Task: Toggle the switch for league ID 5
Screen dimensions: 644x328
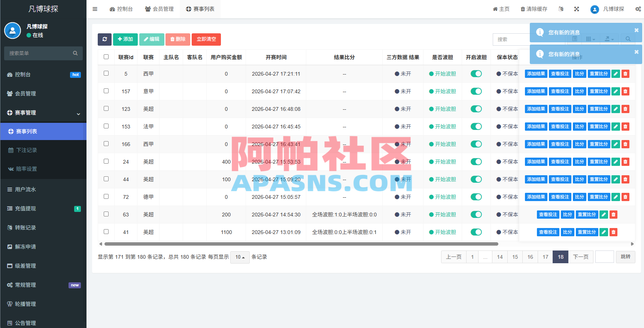Action: [x=476, y=74]
